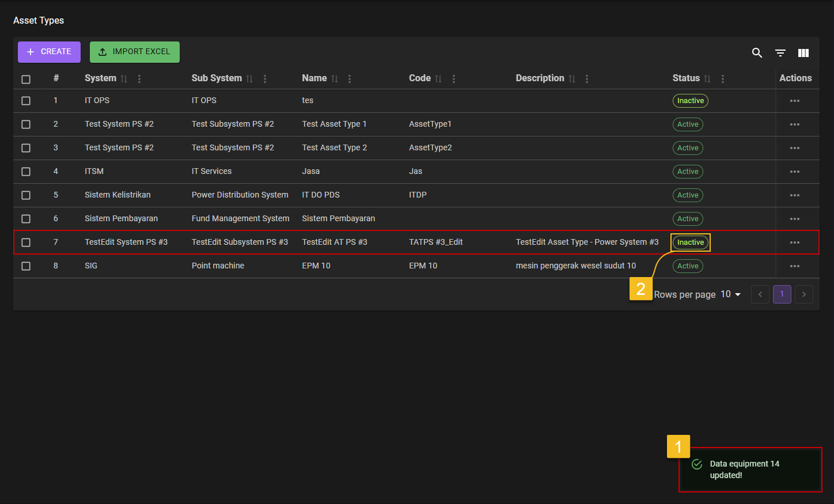Open the Code column options menu
834x504 pixels.
(454, 79)
